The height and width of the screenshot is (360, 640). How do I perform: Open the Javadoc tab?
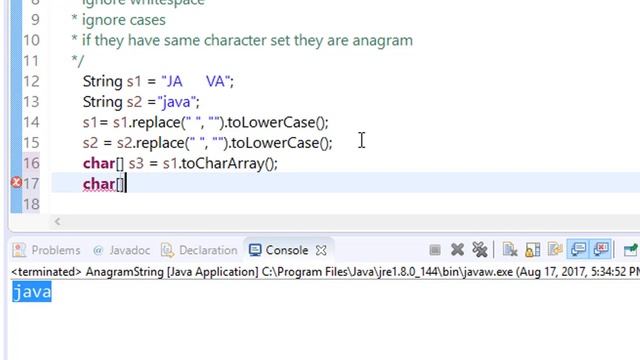121,250
